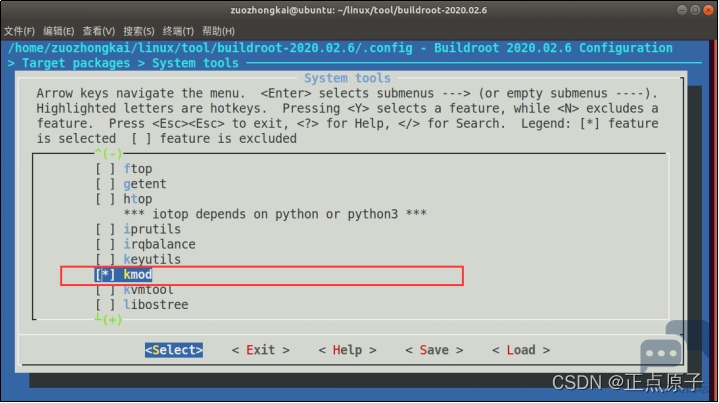Click the scroll-up (-) indicator
Image resolution: width=719 pixels, height=403 pixels.
(108, 153)
